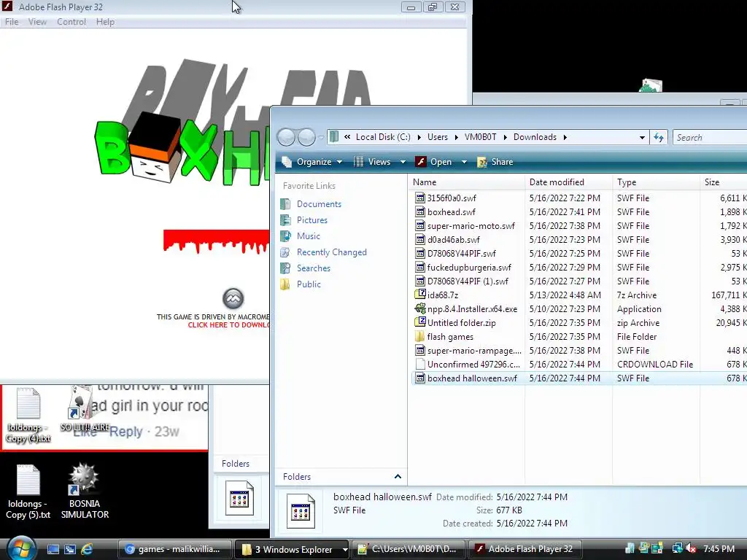Open Recently Changed favorite link
The width and height of the screenshot is (747, 560).
tap(332, 252)
